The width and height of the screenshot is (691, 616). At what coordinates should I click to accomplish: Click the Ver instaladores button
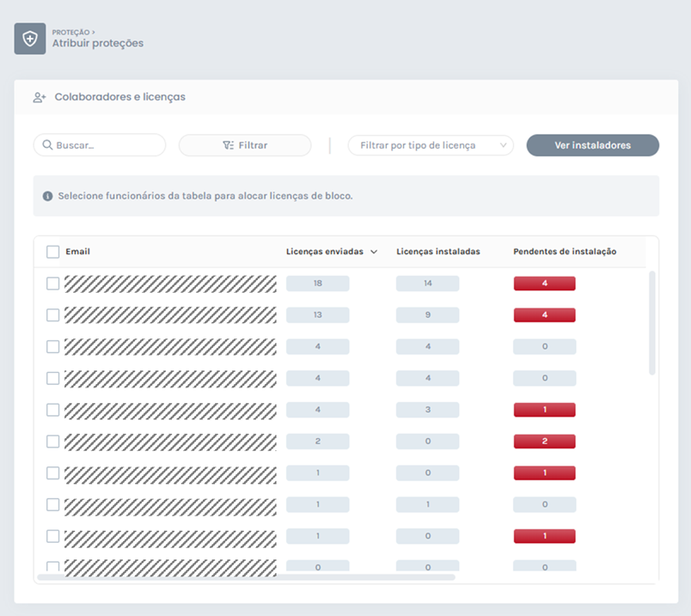[592, 145]
